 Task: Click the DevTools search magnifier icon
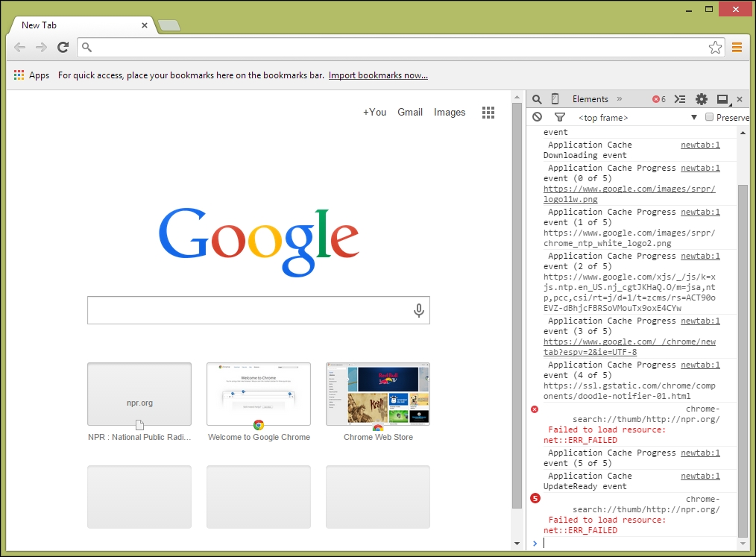537,99
